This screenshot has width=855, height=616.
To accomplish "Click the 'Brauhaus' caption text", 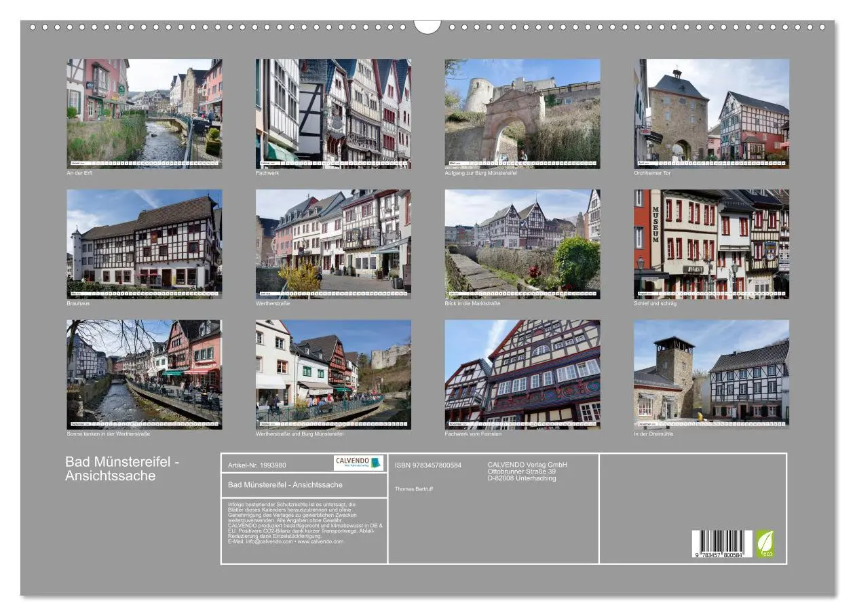I will [78, 303].
